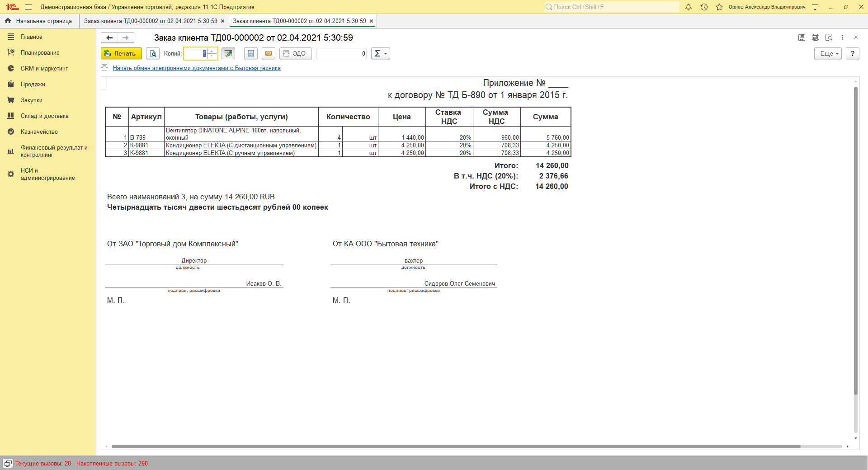Click top-right preview page icon
The width and height of the screenshot is (868, 470).
tap(829, 38)
